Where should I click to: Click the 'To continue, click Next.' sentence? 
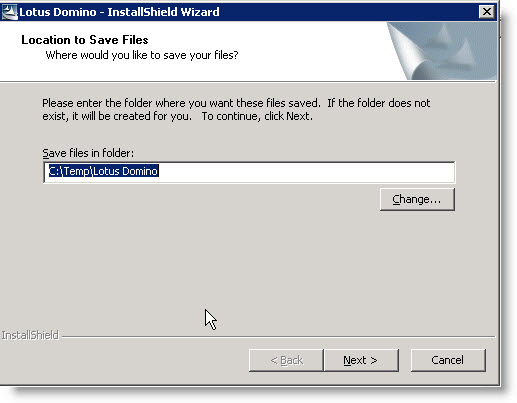[x=257, y=116]
